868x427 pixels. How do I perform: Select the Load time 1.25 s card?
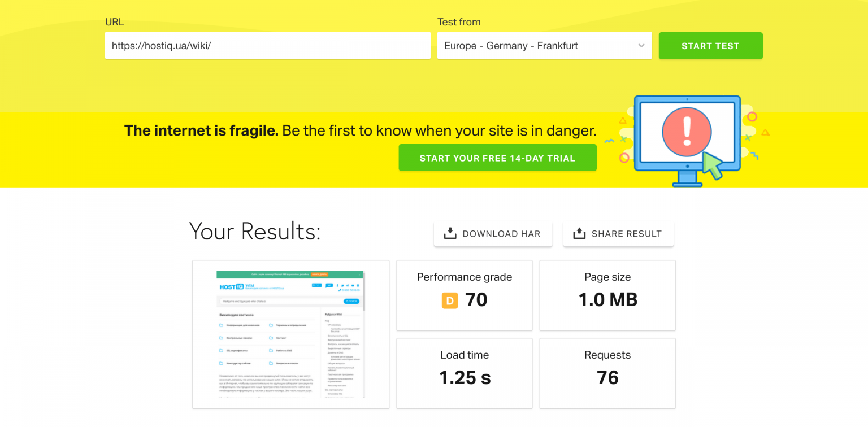464,373
